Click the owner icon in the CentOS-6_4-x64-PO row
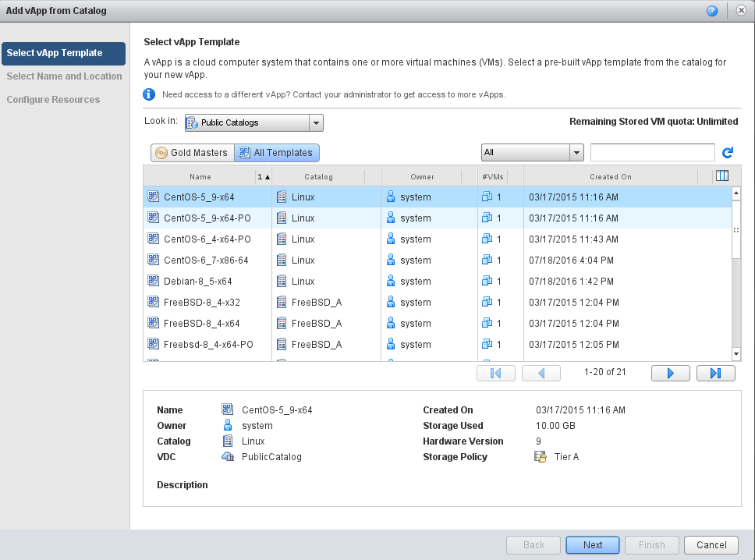The image size is (755, 560). click(x=391, y=239)
